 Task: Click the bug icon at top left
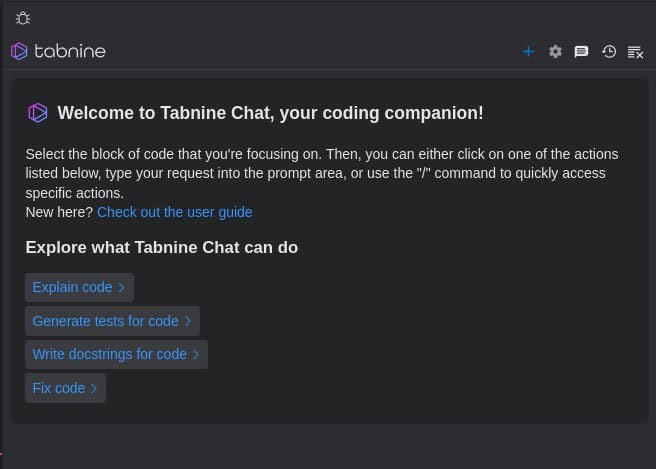click(x=23, y=17)
